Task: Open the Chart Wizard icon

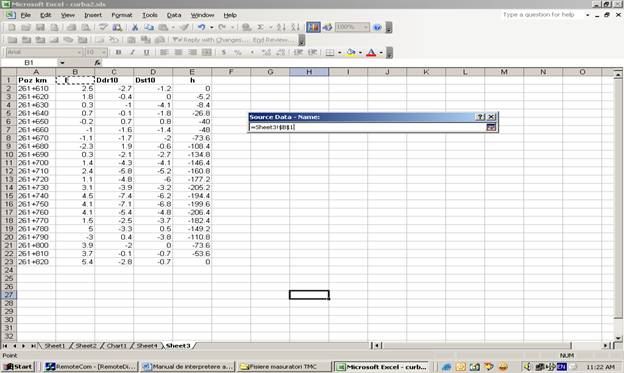Action: 313,27
